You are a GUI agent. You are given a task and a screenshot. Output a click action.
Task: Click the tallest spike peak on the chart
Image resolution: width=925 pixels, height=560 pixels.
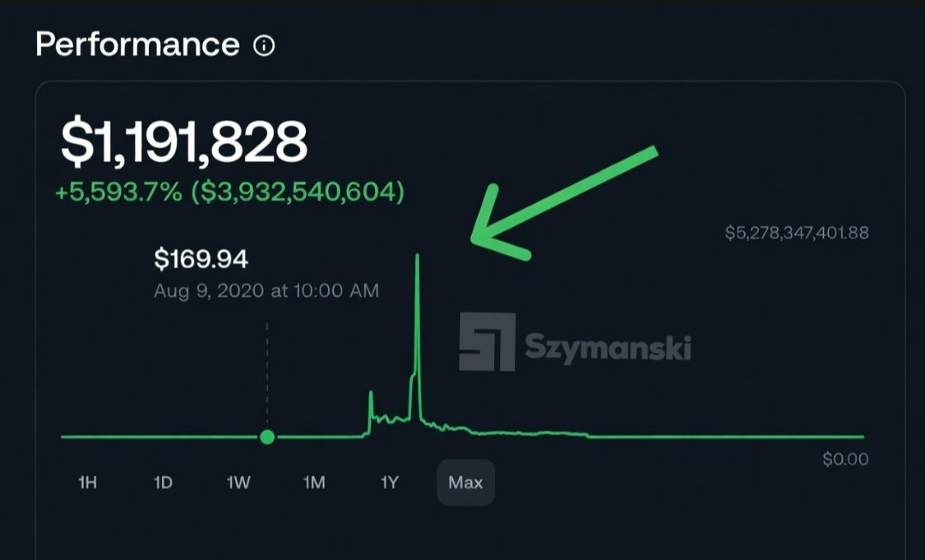[417, 257]
